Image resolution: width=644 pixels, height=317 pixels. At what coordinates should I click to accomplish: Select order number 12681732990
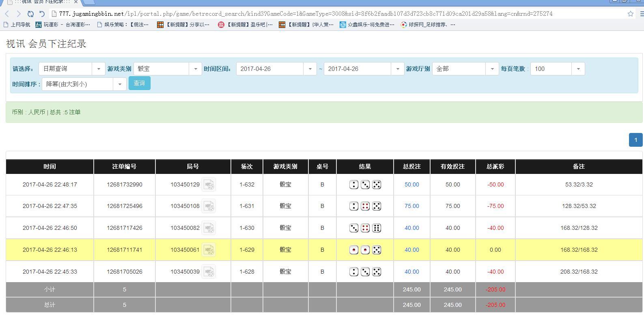click(x=125, y=185)
